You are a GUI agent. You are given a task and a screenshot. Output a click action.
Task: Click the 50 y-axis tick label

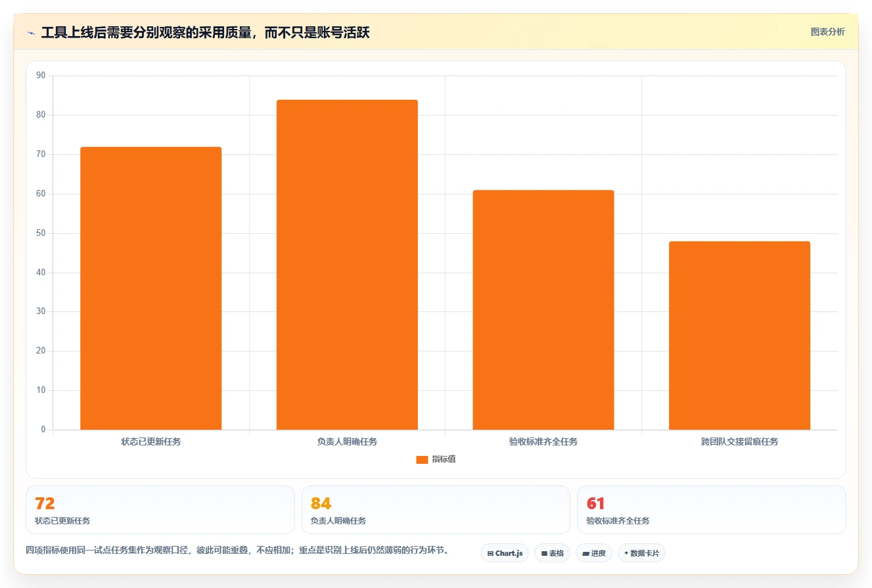coord(41,233)
